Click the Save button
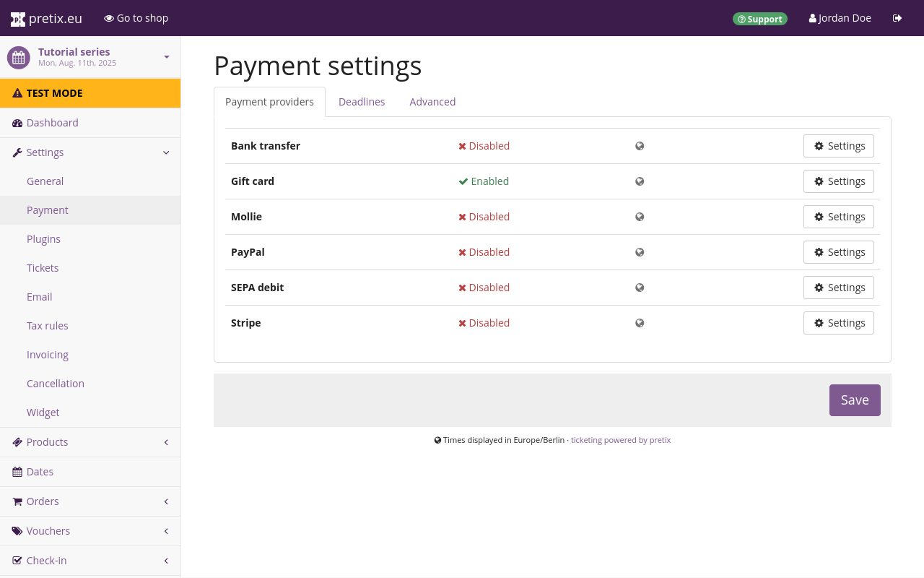The image size is (924, 578). click(x=855, y=400)
